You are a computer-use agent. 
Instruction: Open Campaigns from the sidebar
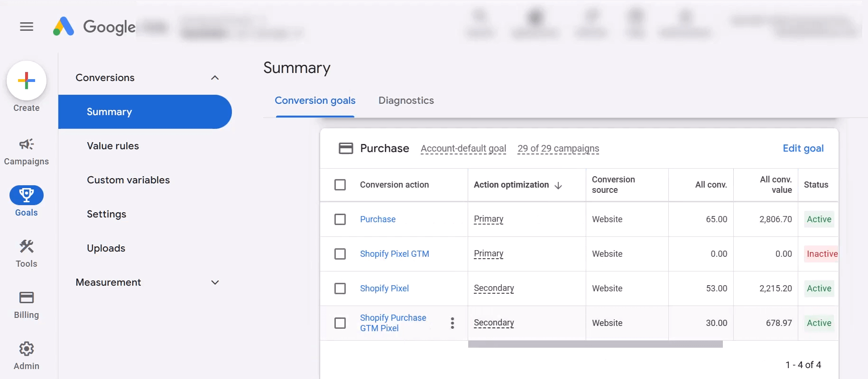(27, 152)
